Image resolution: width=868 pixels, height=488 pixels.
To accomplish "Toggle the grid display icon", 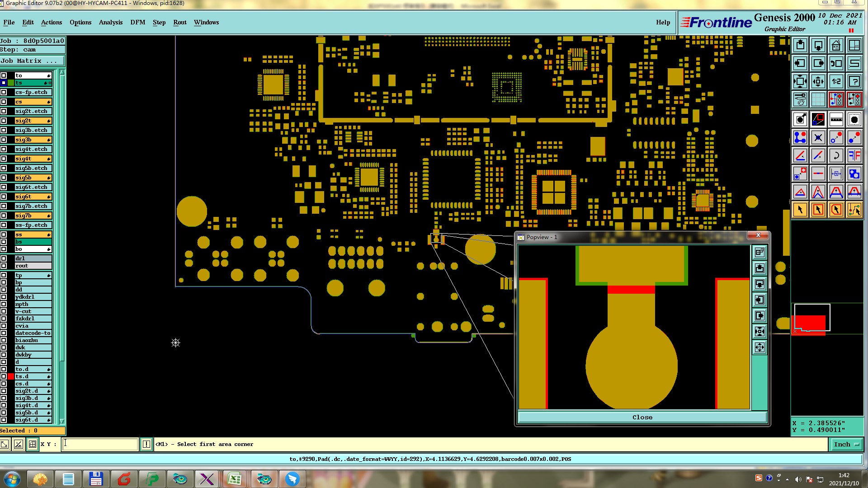I will pyautogui.click(x=818, y=99).
